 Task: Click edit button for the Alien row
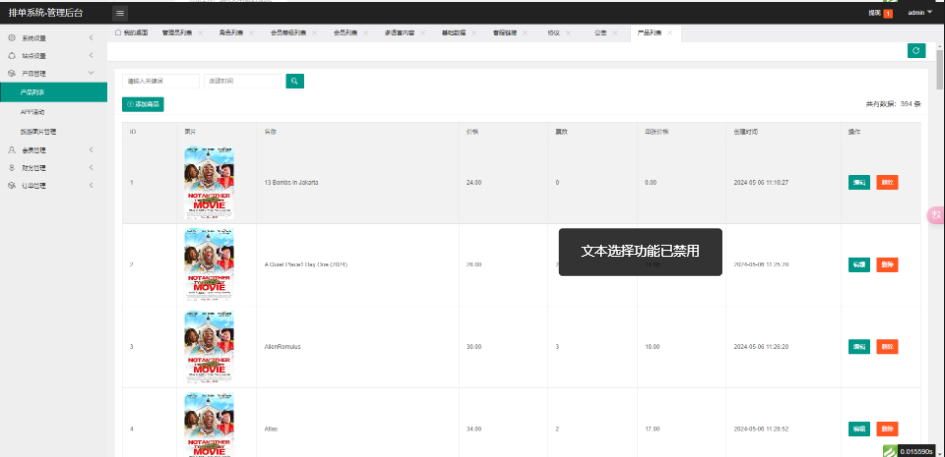coord(859,429)
